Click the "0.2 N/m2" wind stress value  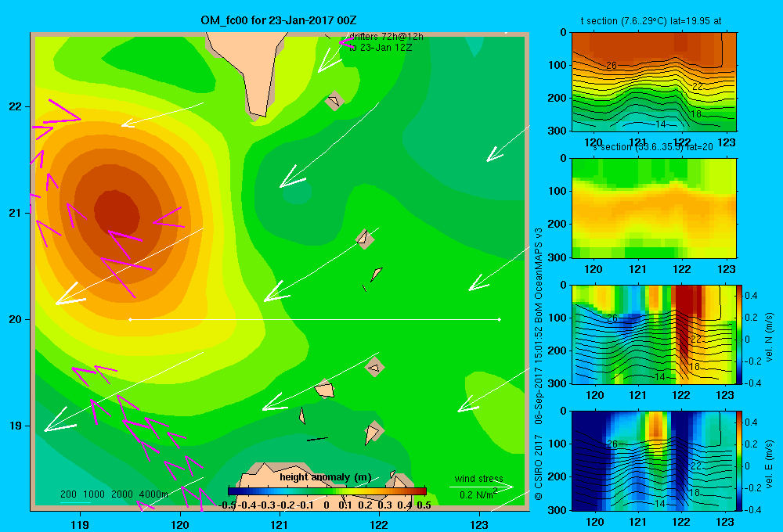click(478, 494)
